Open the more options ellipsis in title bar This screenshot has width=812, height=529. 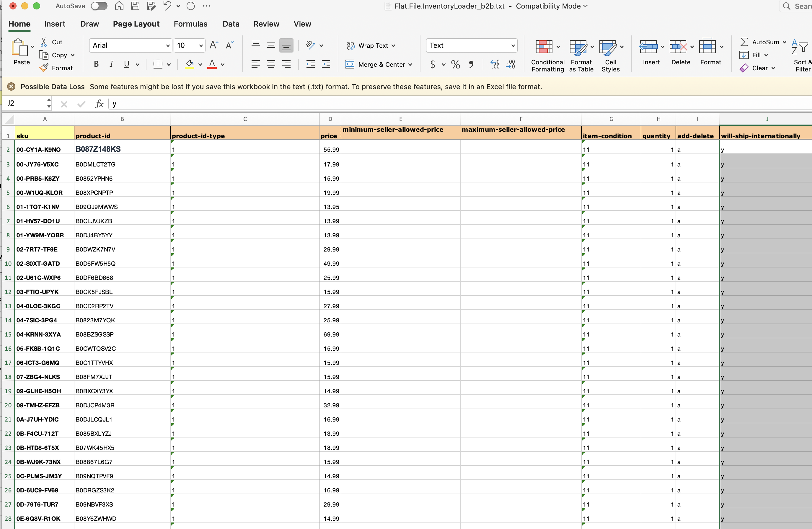[206, 6]
